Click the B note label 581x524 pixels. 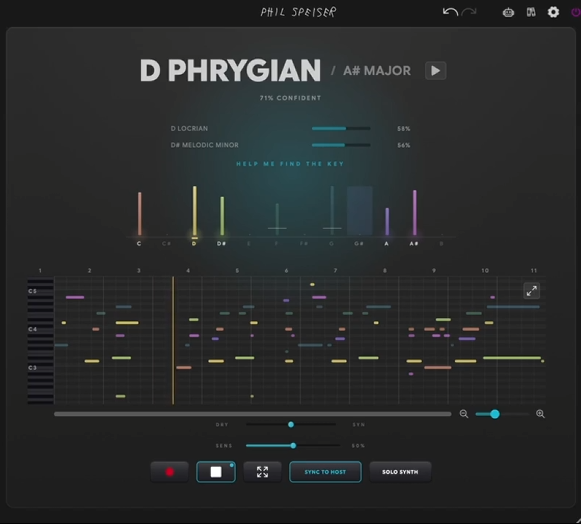pyautogui.click(x=441, y=243)
